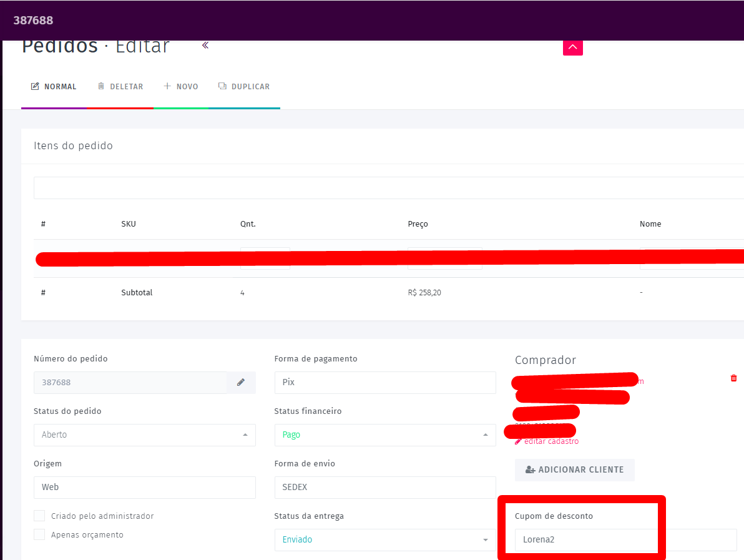Choose the DUPLICAR tab
Viewport: 744px width, 560px height.
244,86
